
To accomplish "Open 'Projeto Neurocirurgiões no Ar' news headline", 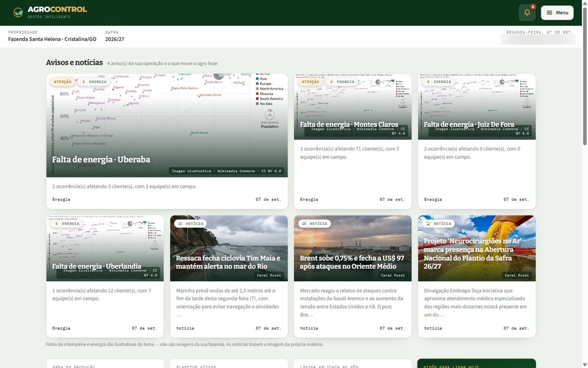I will (473, 254).
